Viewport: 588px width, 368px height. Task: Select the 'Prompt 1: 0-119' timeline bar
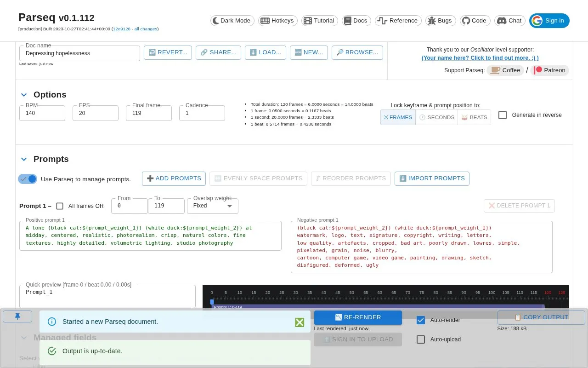(378, 307)
